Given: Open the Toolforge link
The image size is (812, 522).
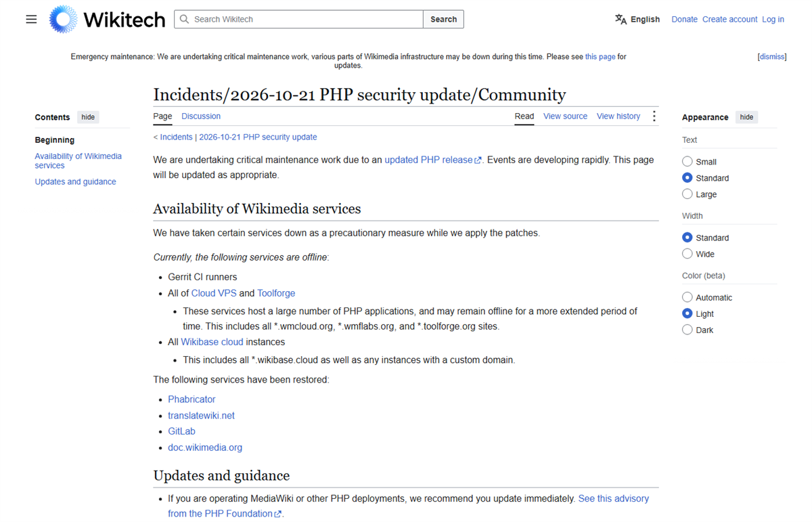Looking at the screenshot, I should [276, 293].
